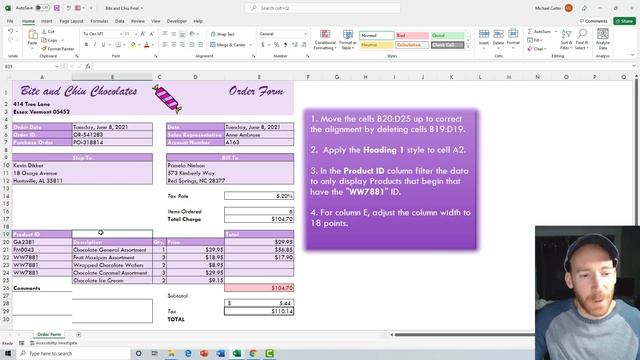This screenshot has width=640, height=360.
Task: Switch to the Data tab
Action: tap(120, 21)
